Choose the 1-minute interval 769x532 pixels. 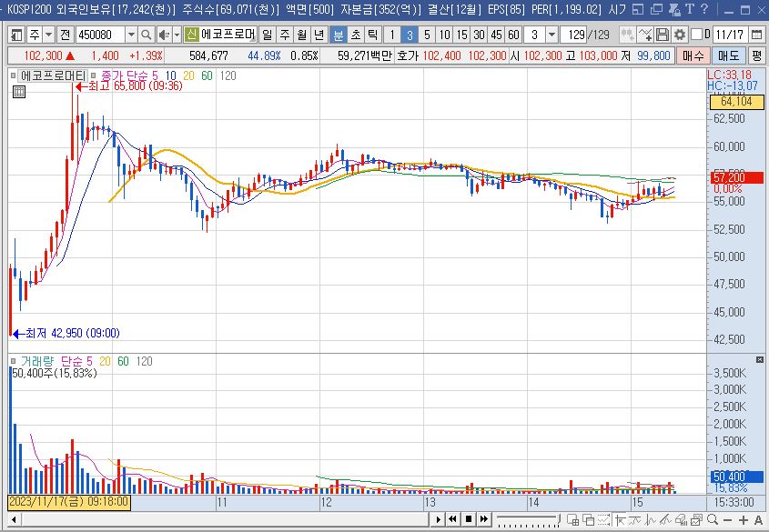[392, 35]
